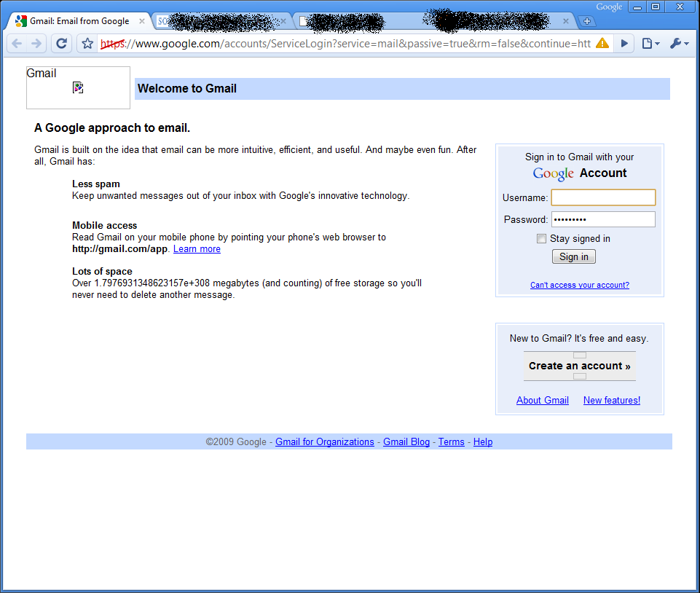The height and width of the screenshot is (593, 700).
Task: Click the security warning triangle in address bar
Action: (602, 43)
